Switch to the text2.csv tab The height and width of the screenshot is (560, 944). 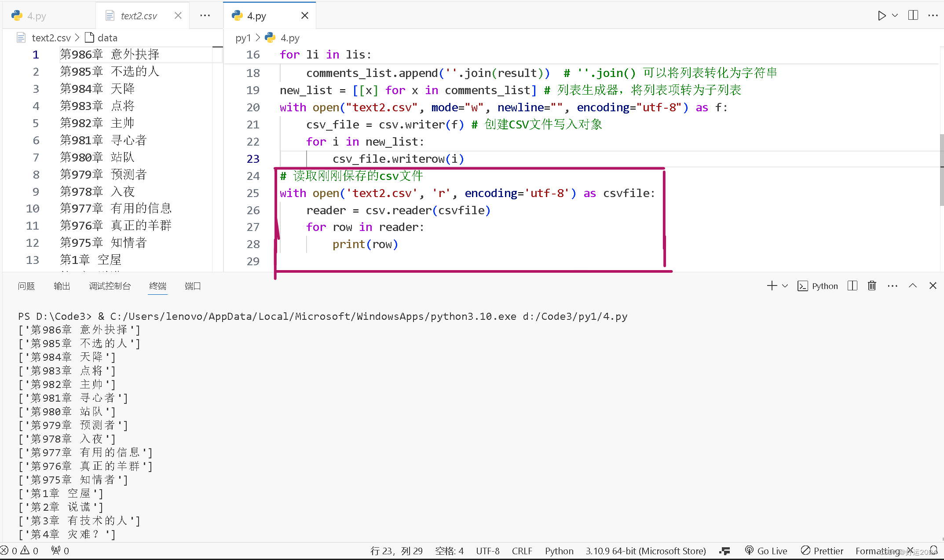pyautogui.click(x=139, y=15)
